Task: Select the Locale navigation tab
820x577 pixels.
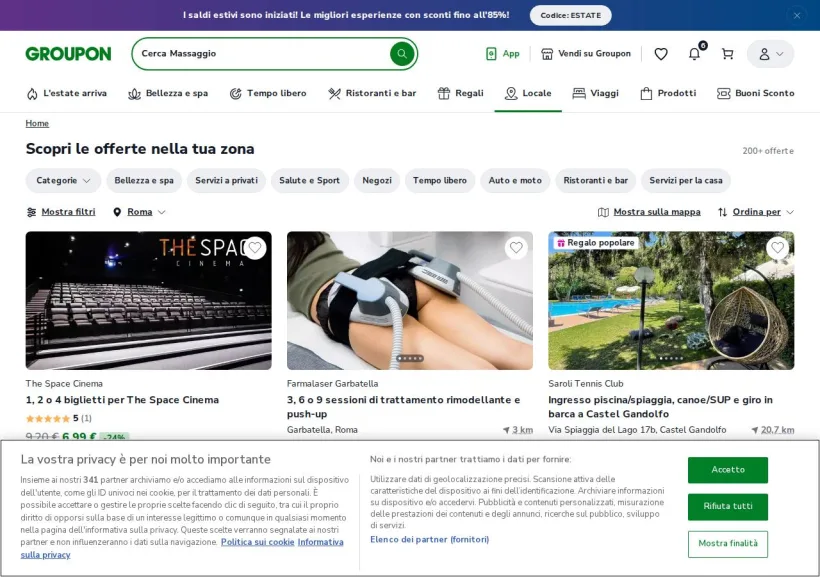Action: coord(528,93)
